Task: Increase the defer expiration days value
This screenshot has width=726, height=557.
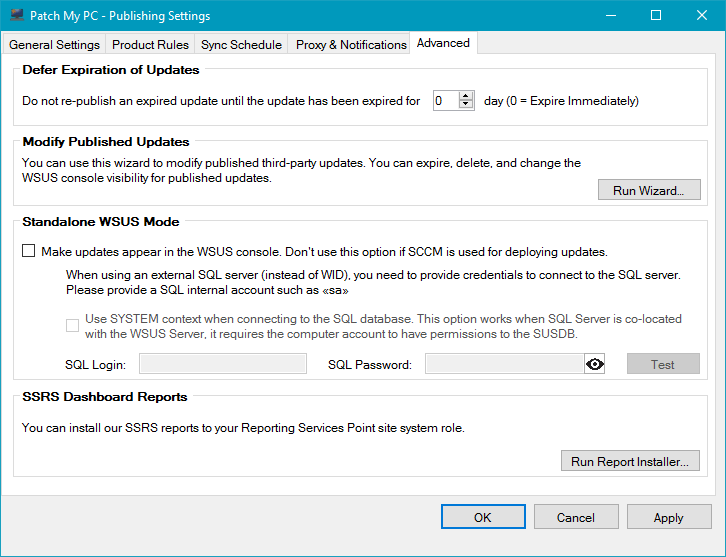Action: pos(466,96)
